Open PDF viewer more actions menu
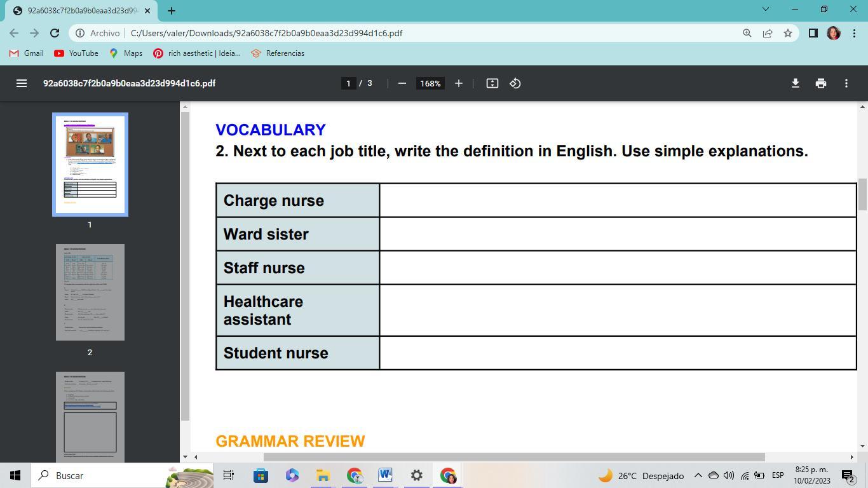The image size is (868, 488). [x=846, y=83]
